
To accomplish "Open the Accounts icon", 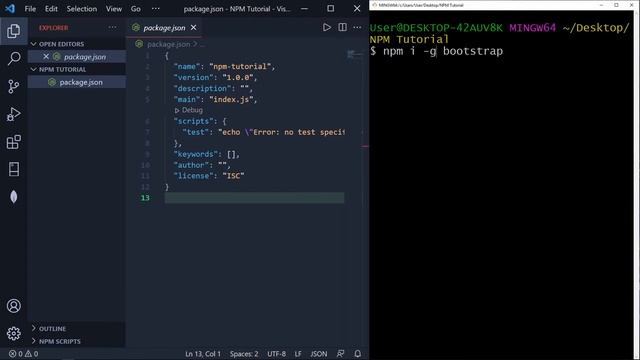I will point(13,306).
